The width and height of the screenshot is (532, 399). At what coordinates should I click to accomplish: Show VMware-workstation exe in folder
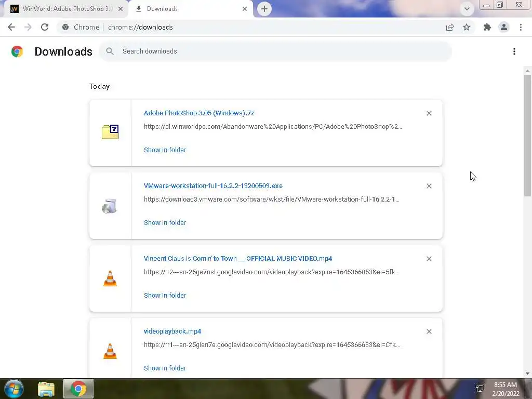pyautogui.click(x=165, y=222)
